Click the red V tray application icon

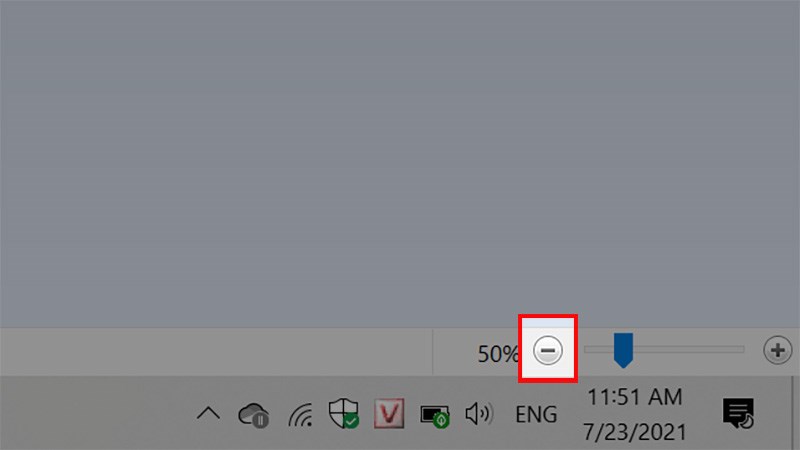[389, 413]
